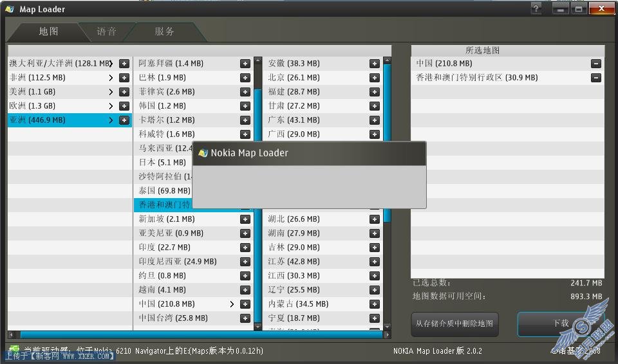Screen dimensions: 618x364
Task: Click the 下载 download button
Action: (x=561, y=324)
